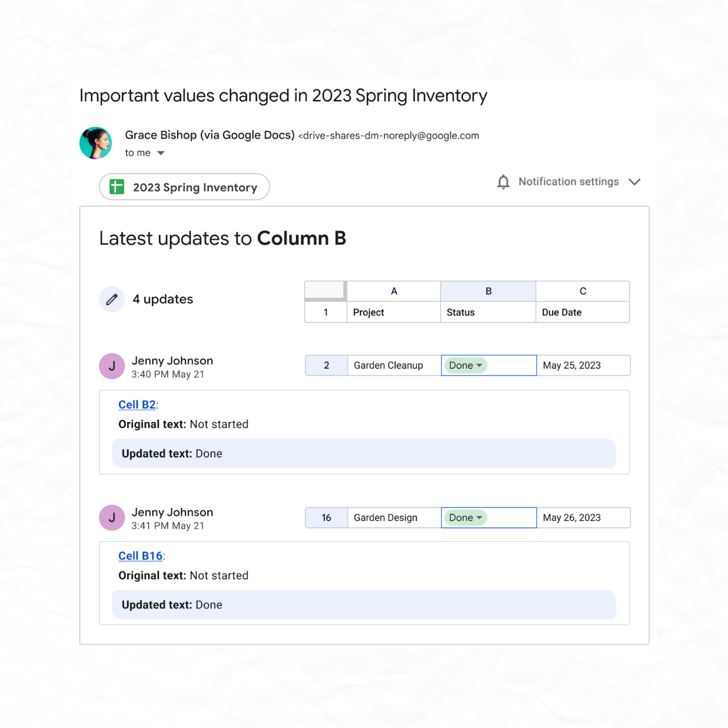
Task: Open Done status dropdown for Garden Design
Action: [x=465, y=517]
